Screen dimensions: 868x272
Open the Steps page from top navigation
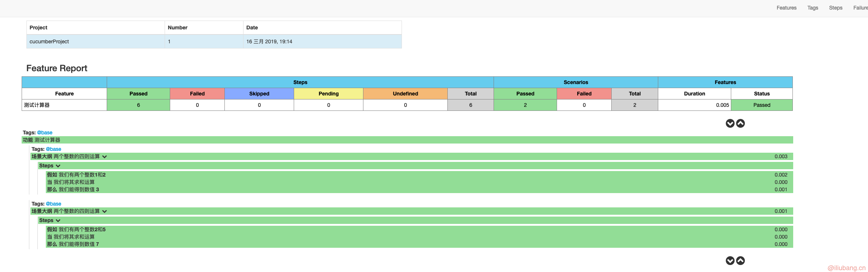pyautogui.click(x=835, y=8)
